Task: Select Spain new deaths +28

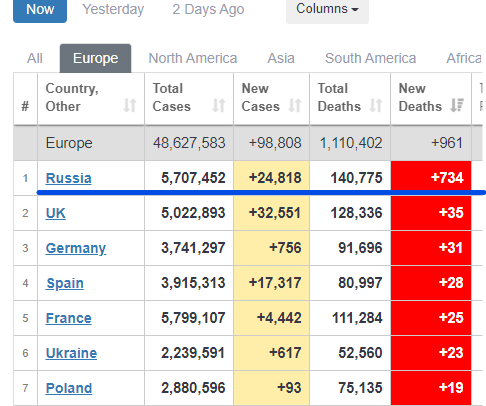Action: pos(451,283)
